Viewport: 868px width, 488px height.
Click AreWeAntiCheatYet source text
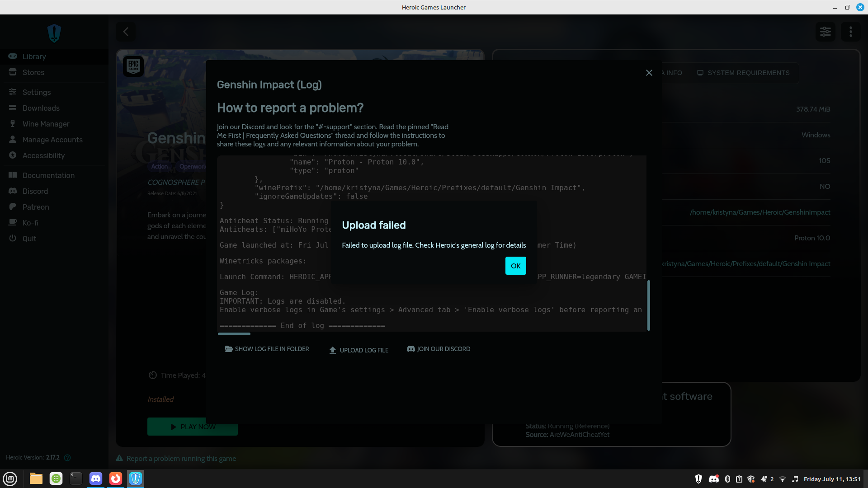click(x=580, y=435)
